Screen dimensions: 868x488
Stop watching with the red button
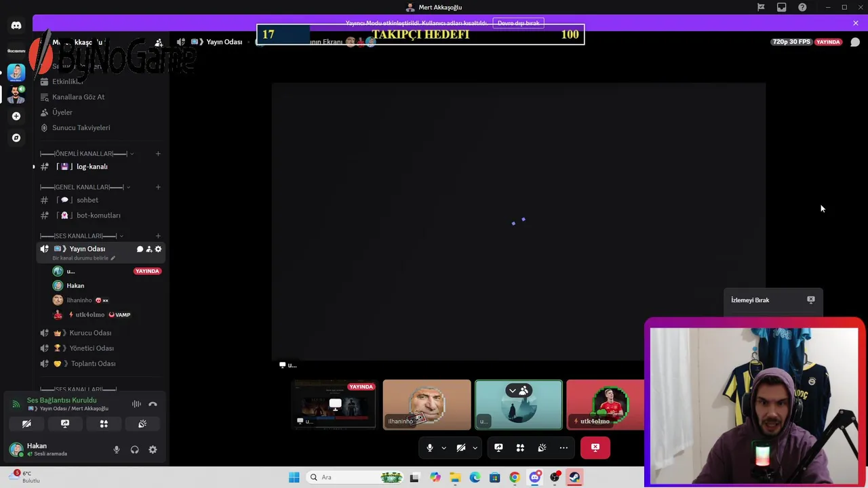coord(595,447)
